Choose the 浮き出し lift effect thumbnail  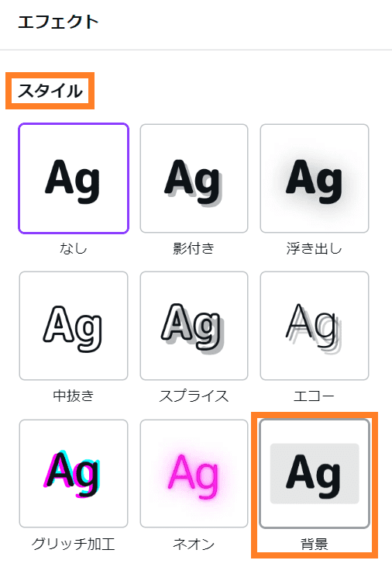pos(315,178)
